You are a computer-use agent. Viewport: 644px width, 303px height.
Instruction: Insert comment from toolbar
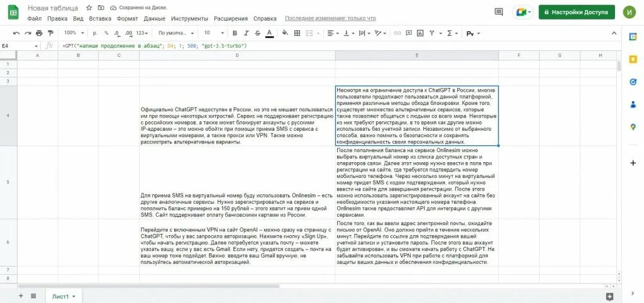point(409,33)
